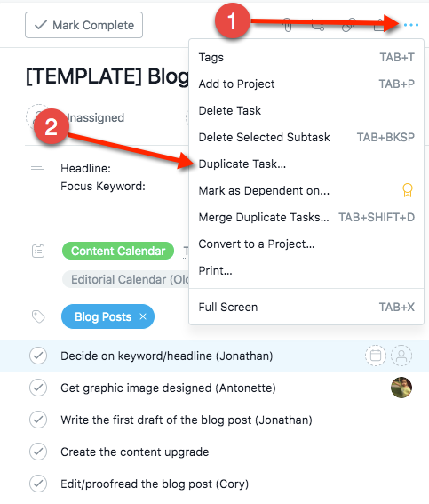The image size is (429, 504).
Task: Click the Mark Complete button
Action: coord(83,25)
